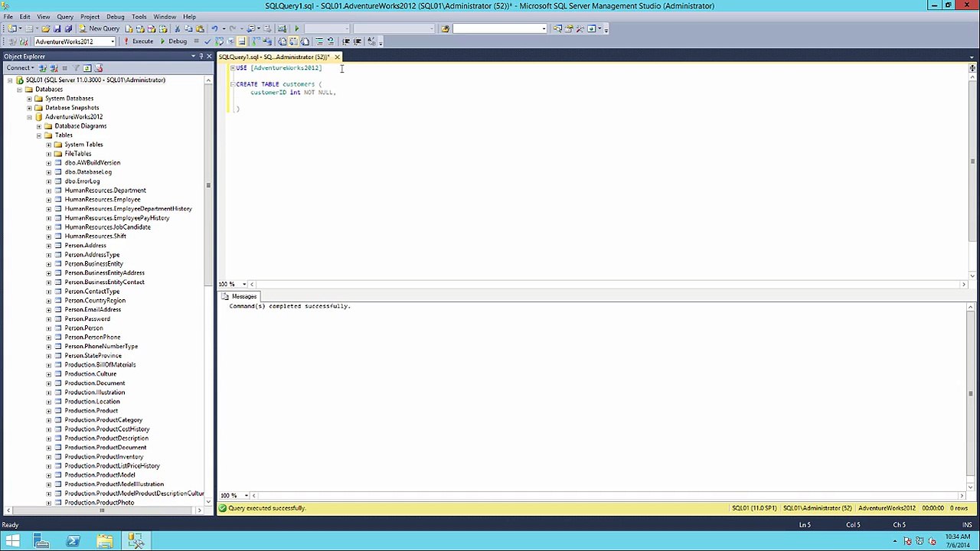This screenshot has width=980, height=551.
Task: Select Production.Product table
Action: (91, 410)
